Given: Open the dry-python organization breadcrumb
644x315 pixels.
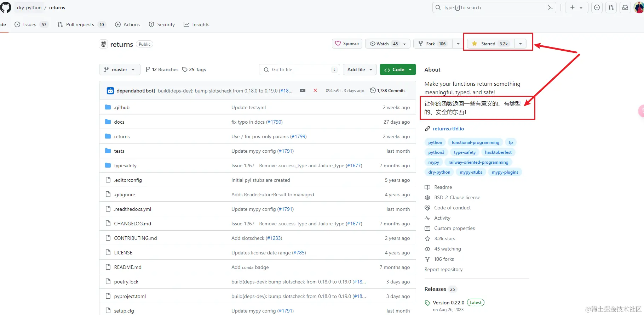Looking at the screenshot, I should point(29,7).
